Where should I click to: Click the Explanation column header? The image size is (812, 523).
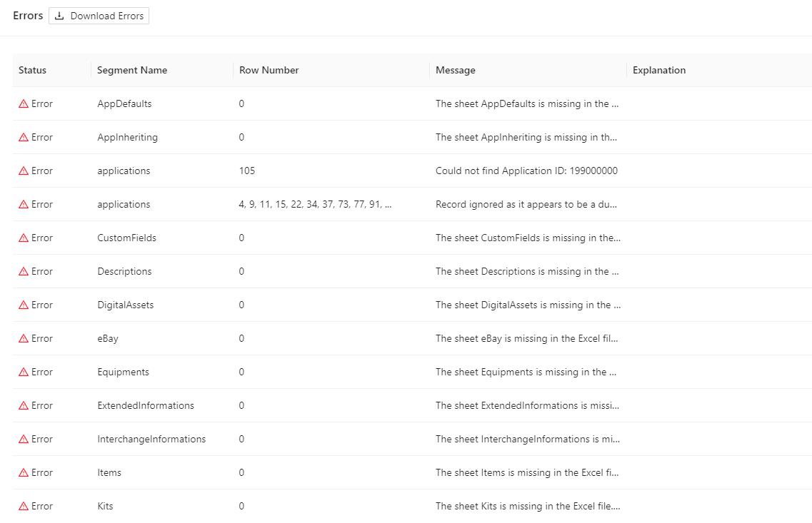tap(658, 70)
